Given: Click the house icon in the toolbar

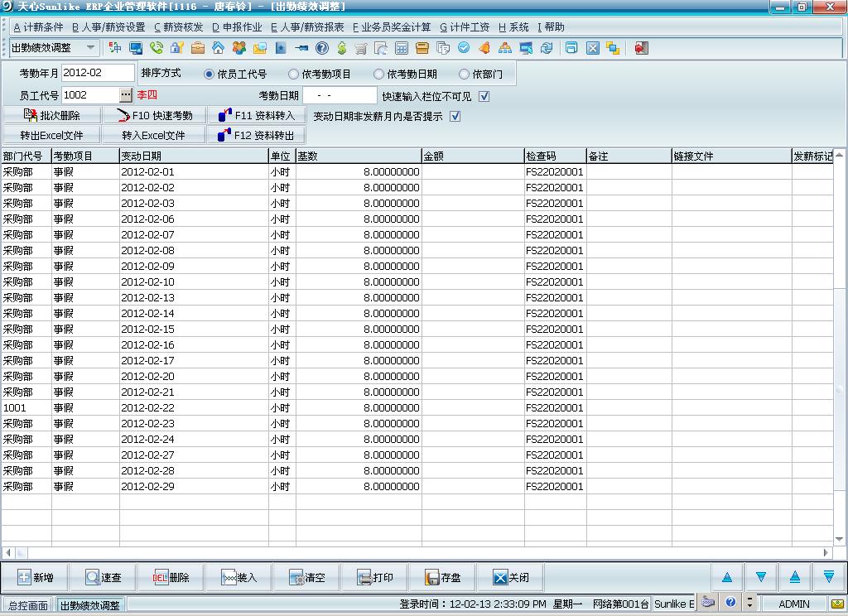Looking at the screenshot, I should [218, 48].
